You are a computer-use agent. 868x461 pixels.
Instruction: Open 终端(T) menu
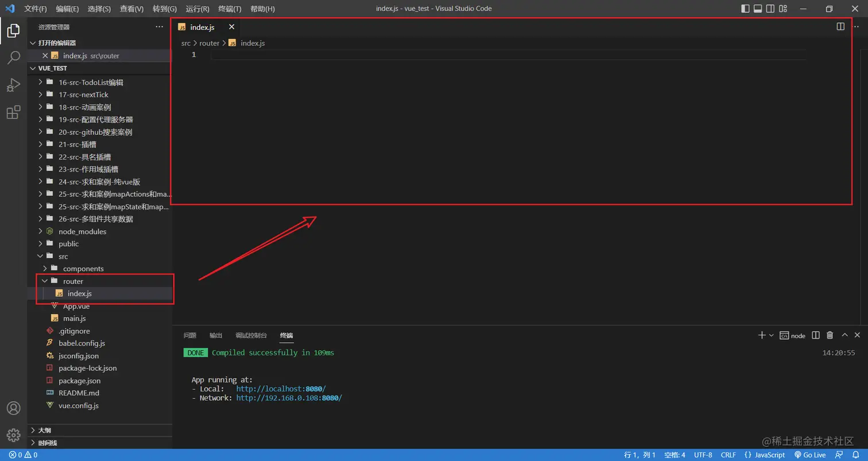(x=230, y=9)
